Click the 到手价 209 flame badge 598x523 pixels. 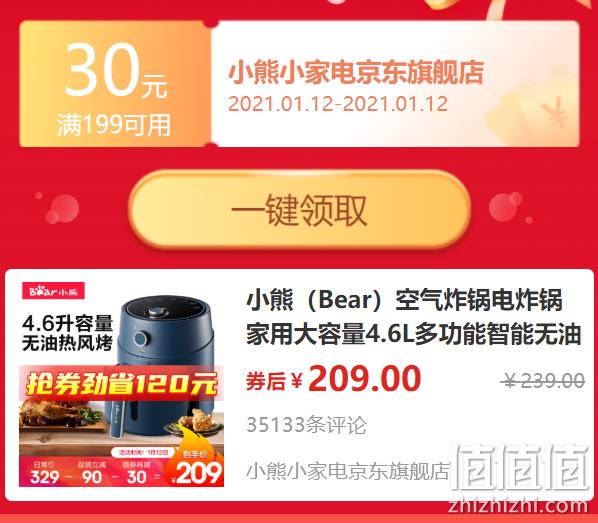pyautogui.click(x=195, y=468)
